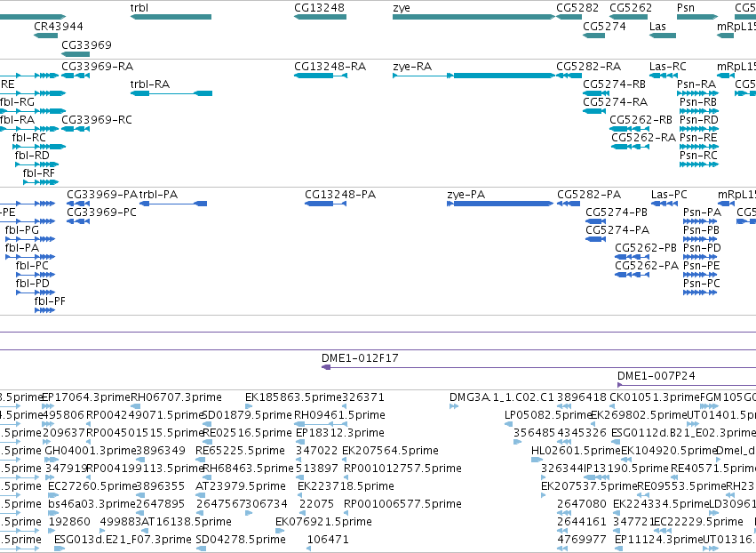
Task: Click the DME1-007P24 BAC label
Action: click(x=656, y=376)
